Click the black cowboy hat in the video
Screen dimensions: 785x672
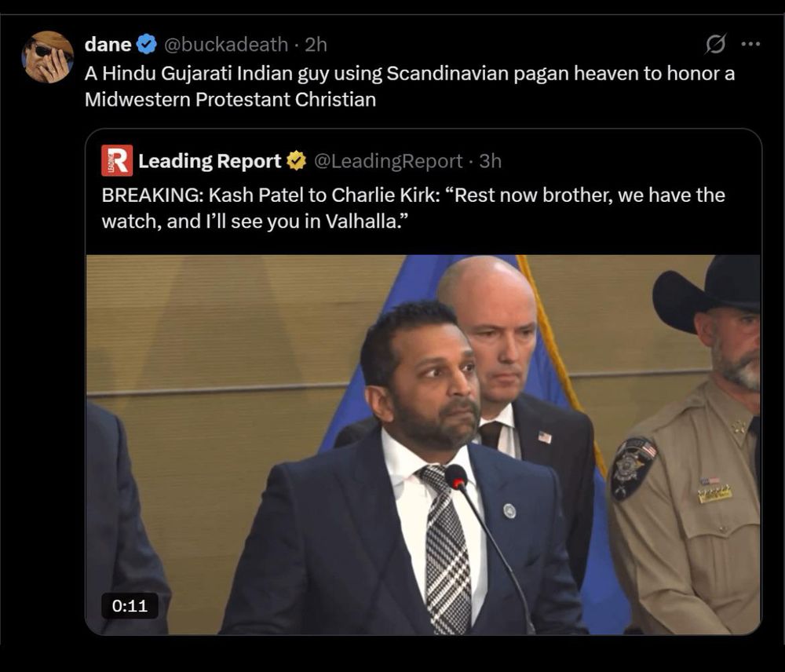click(708, 292)
